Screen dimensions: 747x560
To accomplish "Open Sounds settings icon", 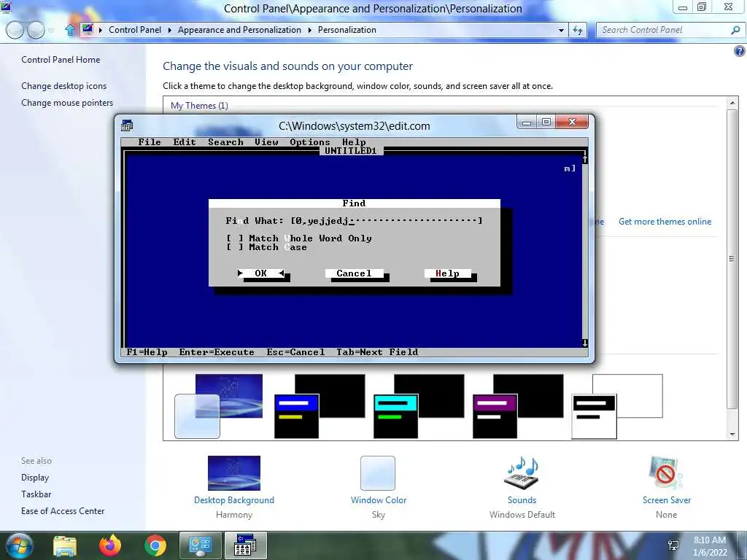I will [x=522, y=473].
